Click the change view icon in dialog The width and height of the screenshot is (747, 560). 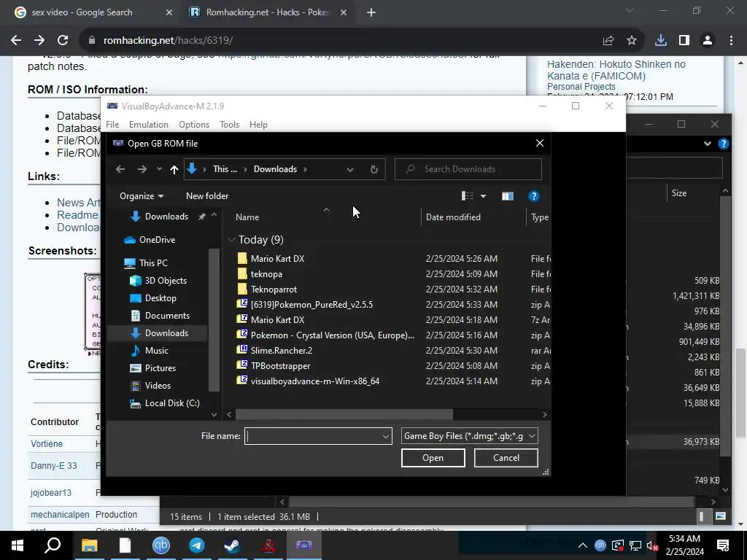468,196
